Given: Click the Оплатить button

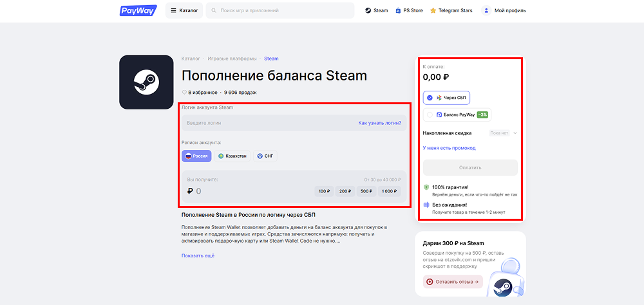Looking at the screenshot, I should (470, 167).
